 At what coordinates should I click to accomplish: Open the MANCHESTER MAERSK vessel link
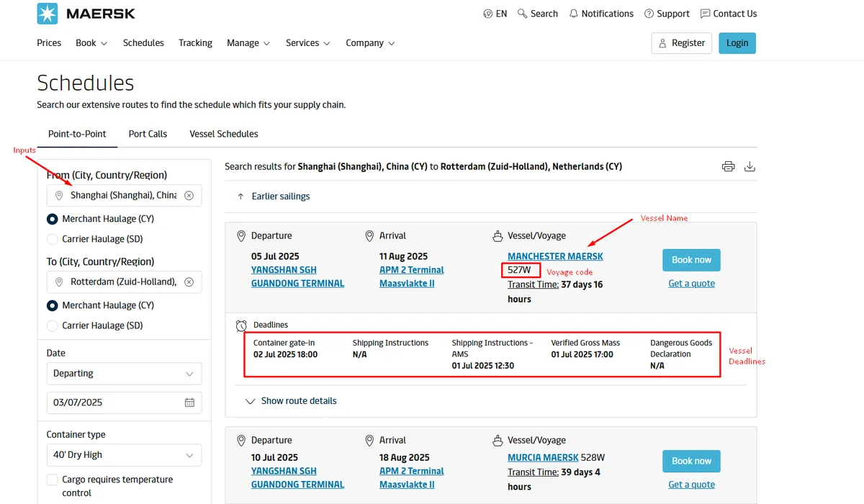pyautogui.click(x=554, y=256)
